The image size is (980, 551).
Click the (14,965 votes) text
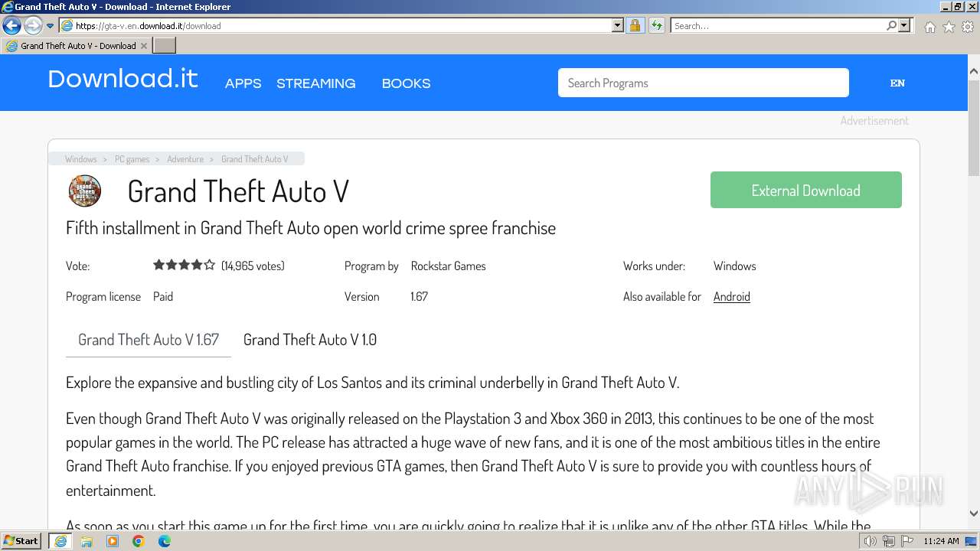(x=253, y=266)
